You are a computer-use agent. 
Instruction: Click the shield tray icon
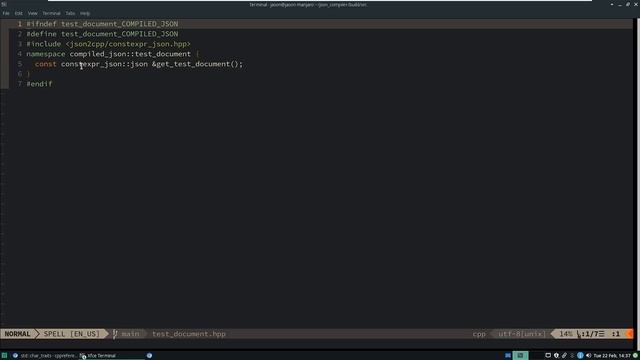click(x=556, y=356)
